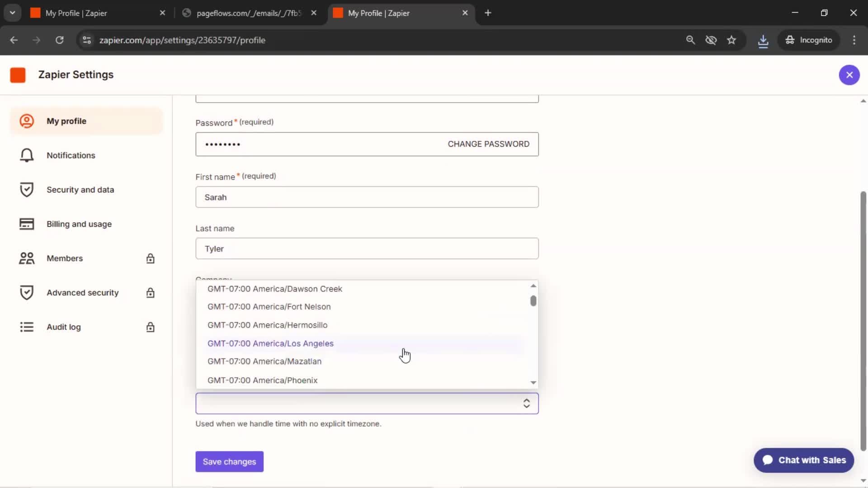Open a new browser tab
Viewport: 868px width, 488px height.
coord(488,13)
